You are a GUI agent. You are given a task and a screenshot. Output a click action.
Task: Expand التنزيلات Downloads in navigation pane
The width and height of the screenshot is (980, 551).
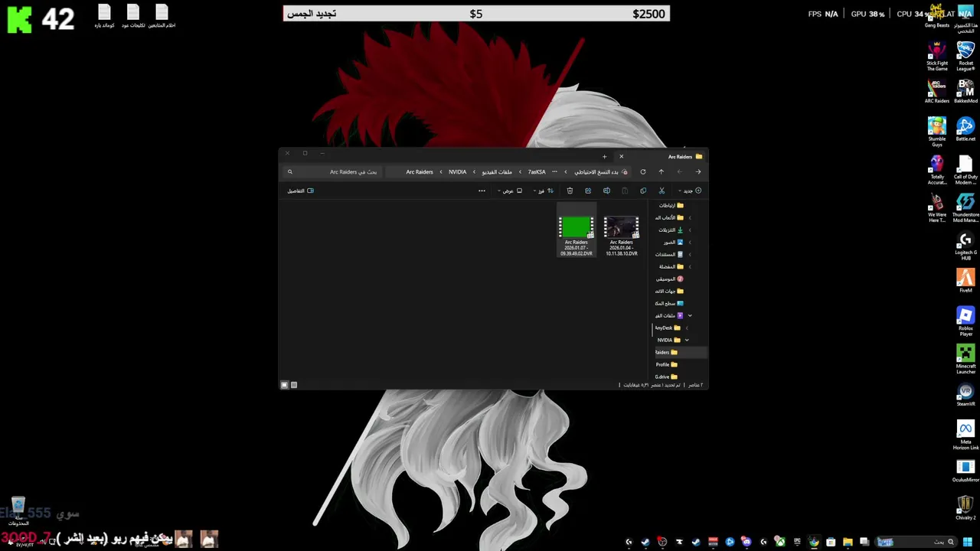point(690,230)
